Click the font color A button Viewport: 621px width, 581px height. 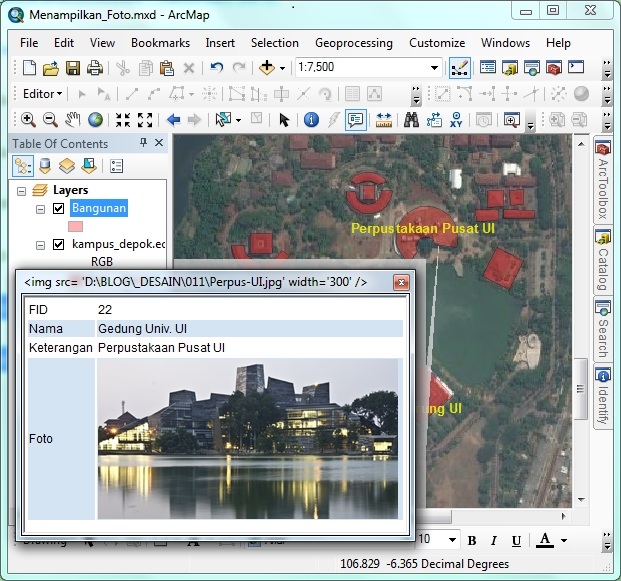tap(545, 540)
